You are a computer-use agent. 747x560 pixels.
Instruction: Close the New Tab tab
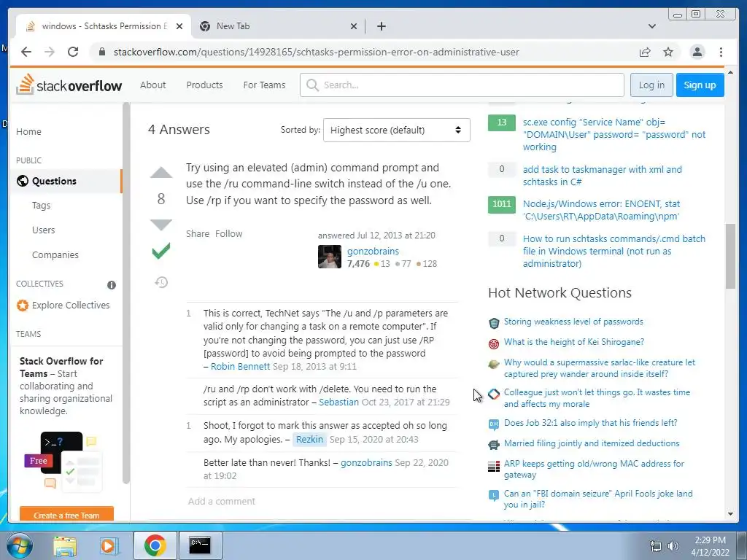pyautogui.click(x=354, y=26)
